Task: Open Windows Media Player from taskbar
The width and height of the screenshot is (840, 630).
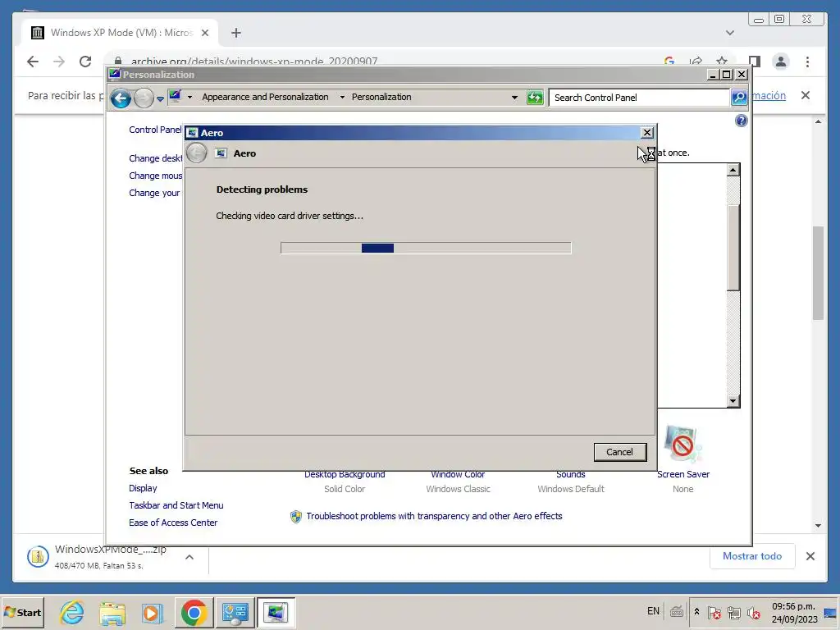Action: click(x=152, y=612)
